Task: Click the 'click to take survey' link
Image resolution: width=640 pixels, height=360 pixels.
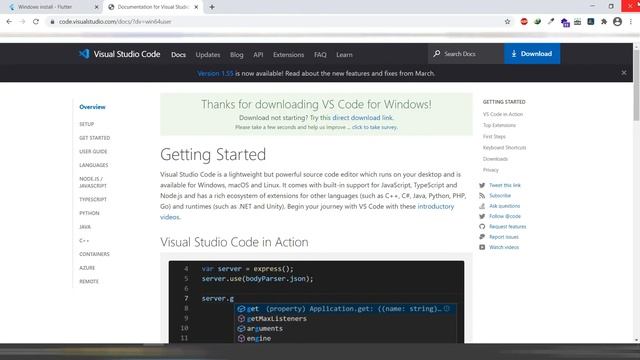Action: [x=374, y=127]
